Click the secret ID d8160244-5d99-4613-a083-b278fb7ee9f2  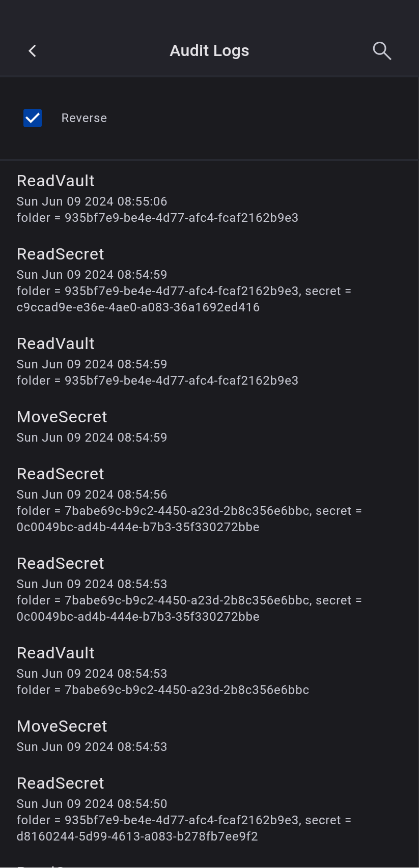[137, 836]
